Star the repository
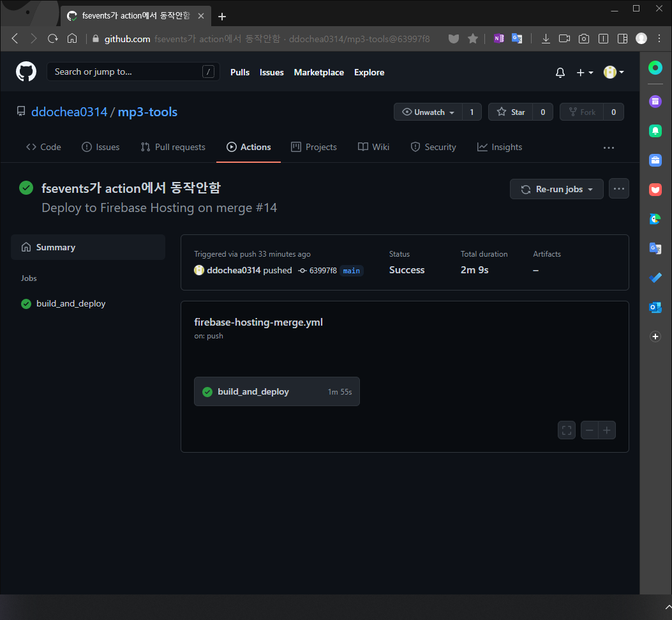 coord(511,112)
